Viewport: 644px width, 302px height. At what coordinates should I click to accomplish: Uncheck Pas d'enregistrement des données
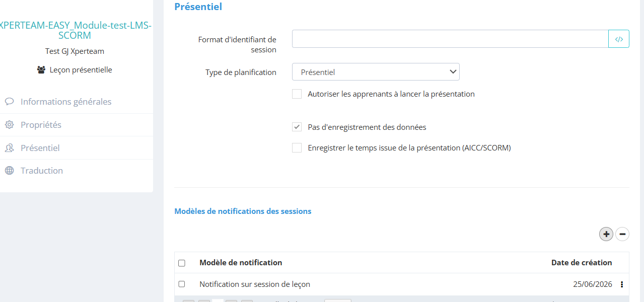point(297,127)
